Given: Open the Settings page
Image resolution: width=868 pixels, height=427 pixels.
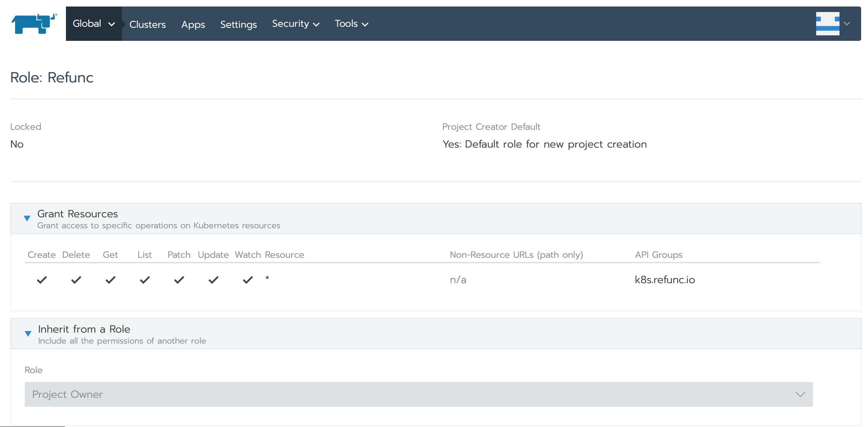Looking at the screenshot, I should click(x=238, y=24).
